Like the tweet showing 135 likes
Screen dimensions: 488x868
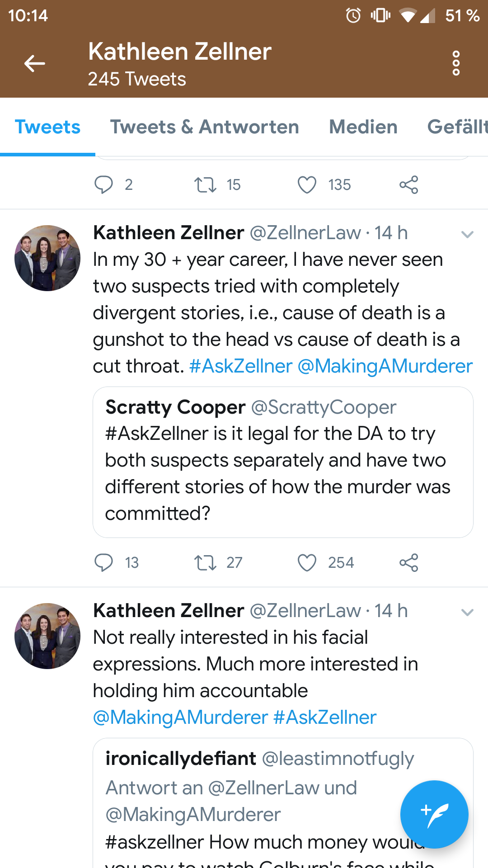click(x=307, y=185)
